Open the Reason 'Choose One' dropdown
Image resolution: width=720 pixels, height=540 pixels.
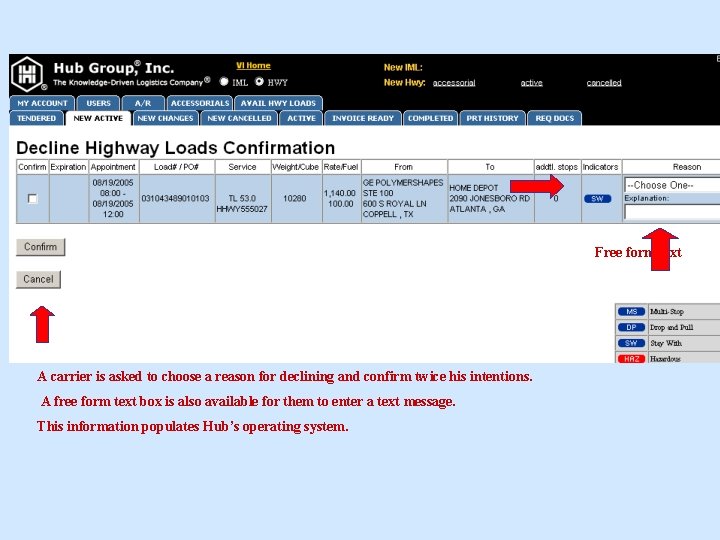pos(672,185)
